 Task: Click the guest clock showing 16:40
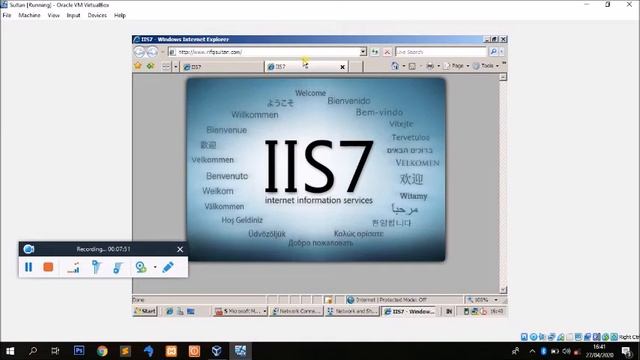497,311
